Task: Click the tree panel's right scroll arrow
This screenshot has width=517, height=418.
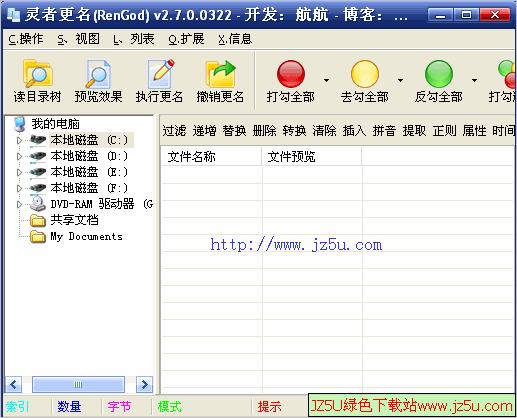Action: (x=144, y=385)
